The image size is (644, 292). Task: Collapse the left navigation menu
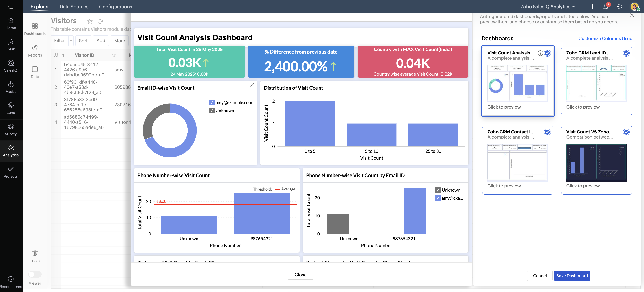[11, 7]
